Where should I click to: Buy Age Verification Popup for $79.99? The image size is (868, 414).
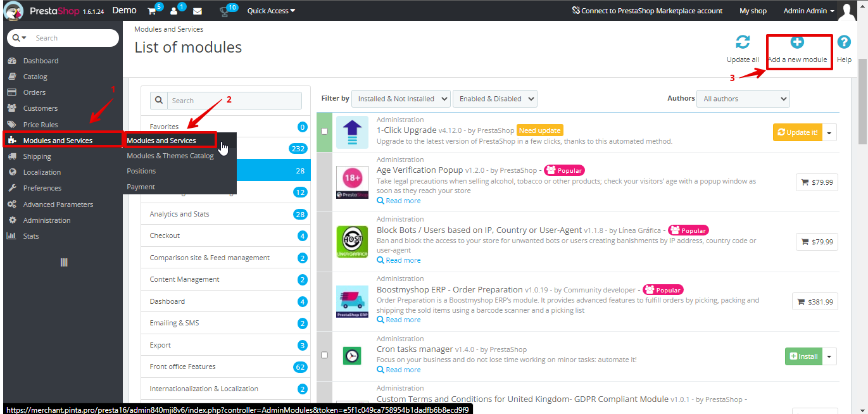tap(817, 182)
